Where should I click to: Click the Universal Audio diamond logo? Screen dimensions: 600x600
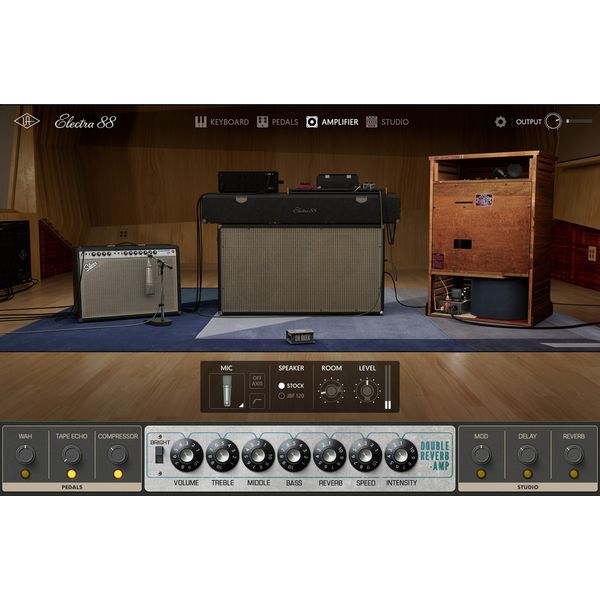click(27, 121)
